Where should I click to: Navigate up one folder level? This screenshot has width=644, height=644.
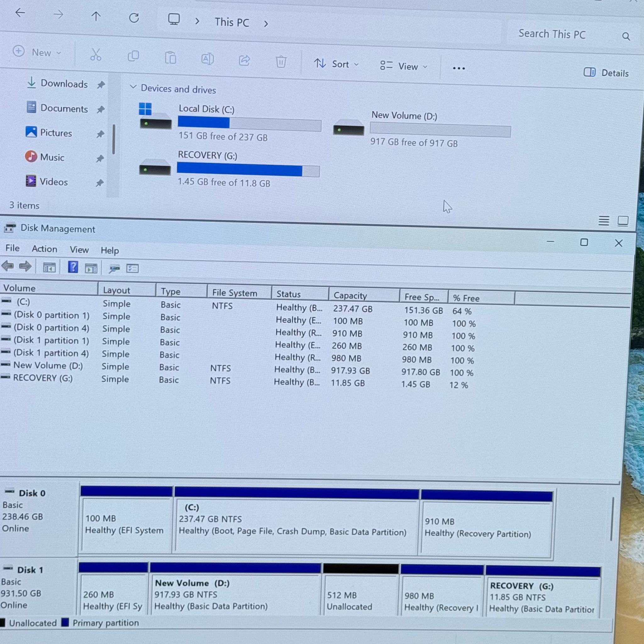(x=96, y=16)
